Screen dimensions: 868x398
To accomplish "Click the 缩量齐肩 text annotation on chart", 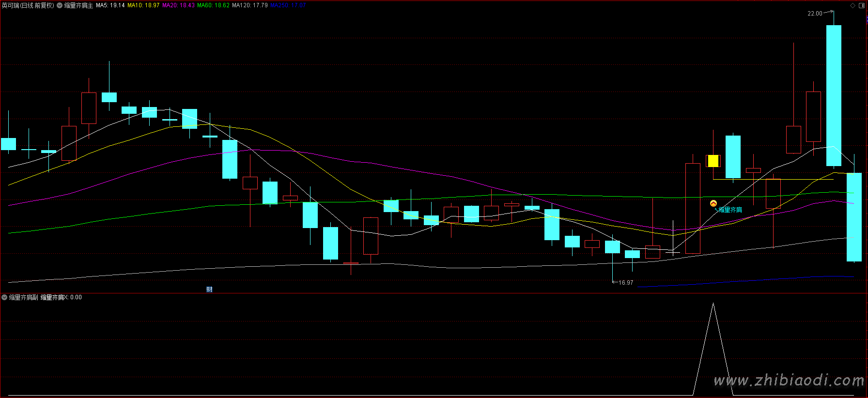I will [730, 210].
